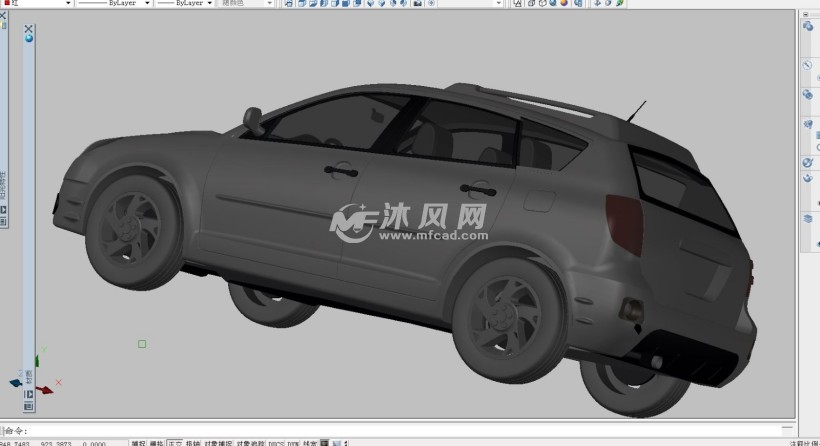Toggle 线宽 lineweight display in the status bar
The height and width of the screenshot is (446, 820).
click(310, 443)
